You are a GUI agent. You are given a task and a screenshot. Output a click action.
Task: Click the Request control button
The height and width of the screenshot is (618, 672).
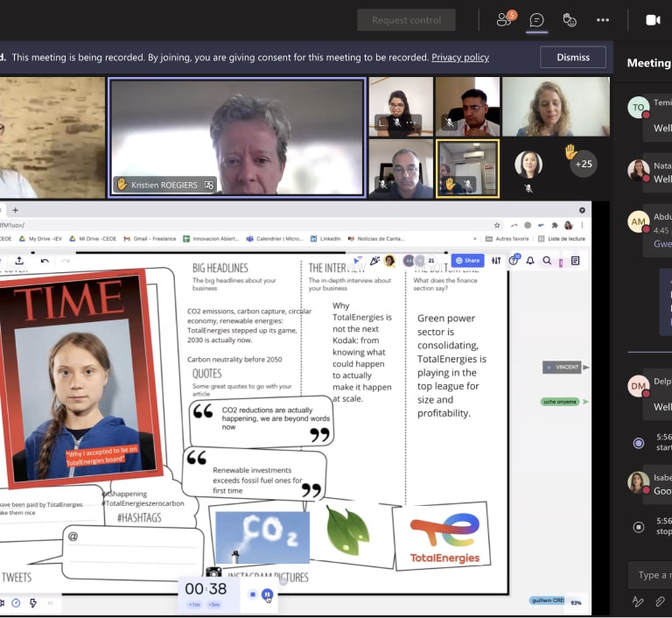[x=406, y=20]
